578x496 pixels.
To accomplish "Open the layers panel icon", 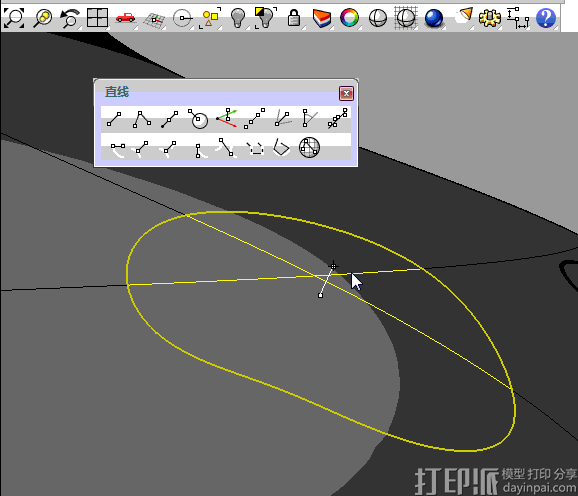I will 321,18.
